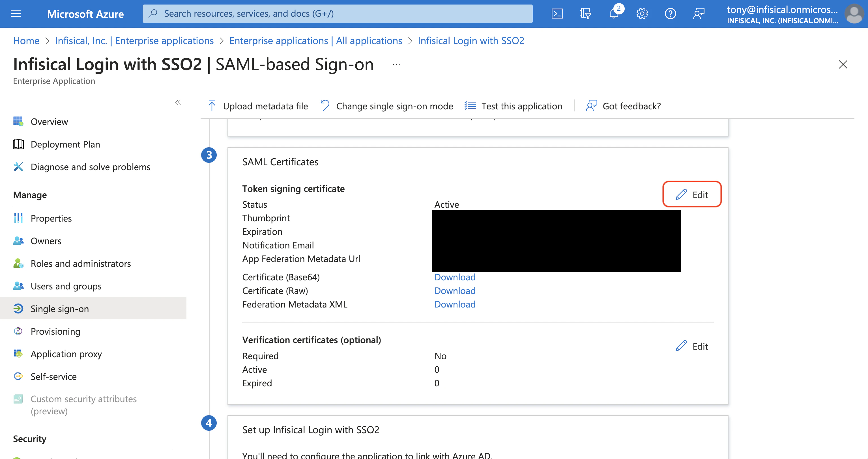Open the Help question mark icon
868x459 pixels.
click(670, 14)
